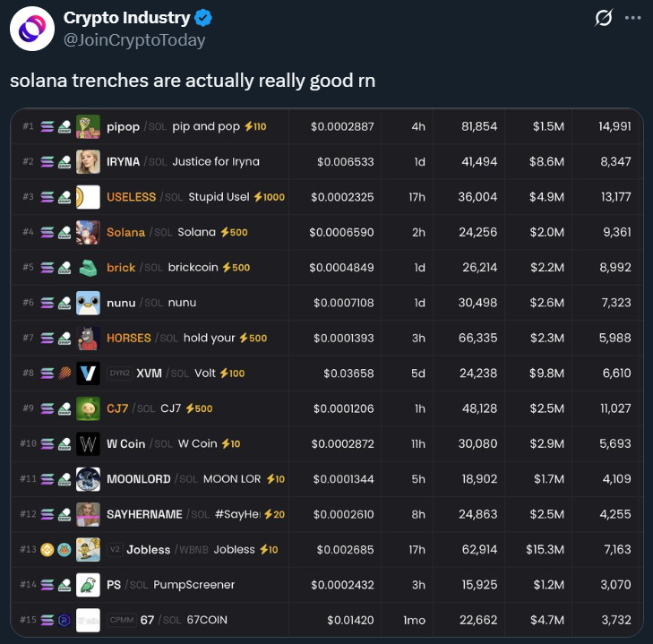Click the V2 tag beside Jobless
The image size is (653, 644).
(x=115, y=549)
